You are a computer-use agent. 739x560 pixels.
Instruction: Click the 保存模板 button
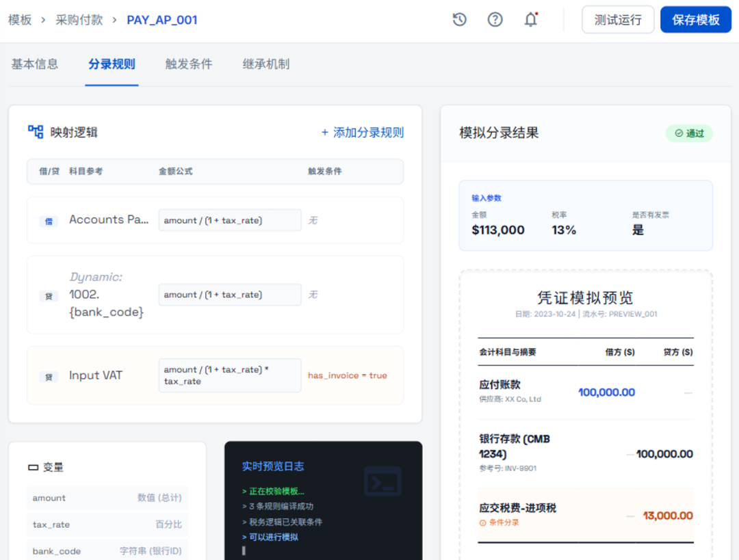click(696, 20)
